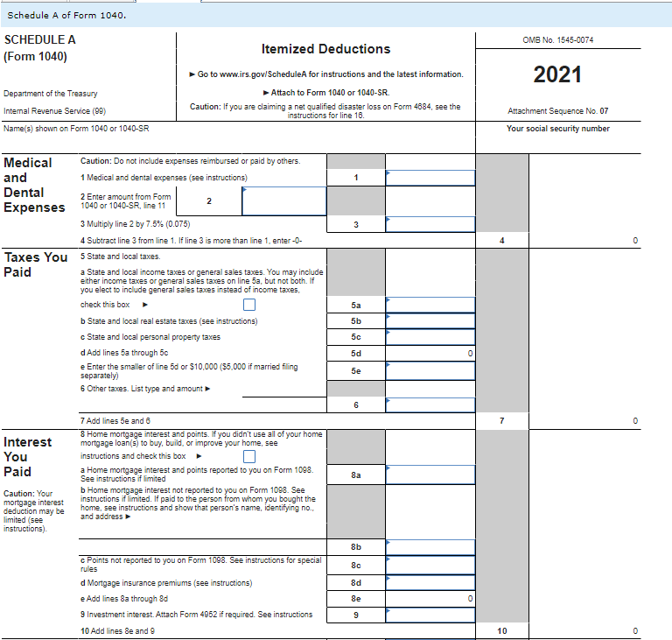Check the home mortgage loan usage box

(249, 456)
